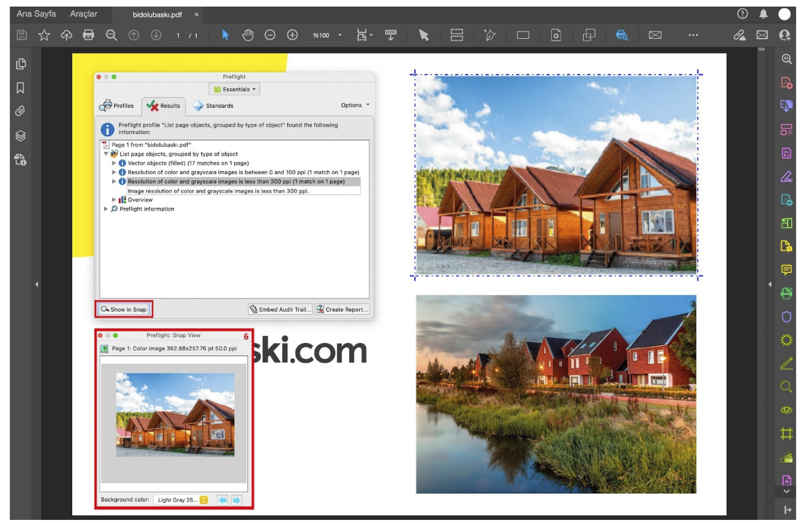Click the zoom in plus icon
This screenshot has height=532, width=806.
[x=293, y=35]
